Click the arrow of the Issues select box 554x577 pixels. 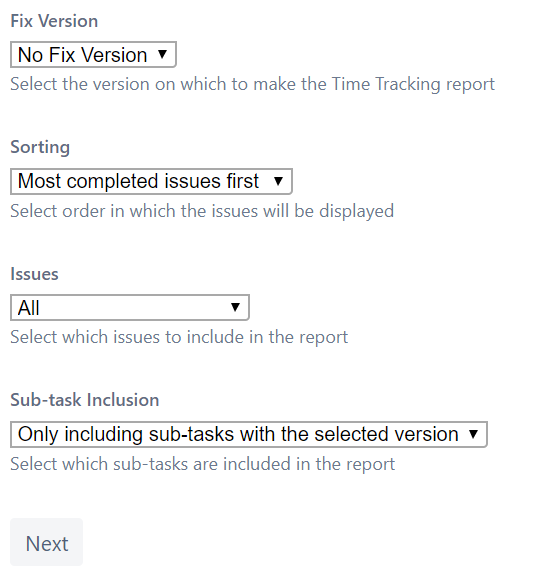click(235, 307)
